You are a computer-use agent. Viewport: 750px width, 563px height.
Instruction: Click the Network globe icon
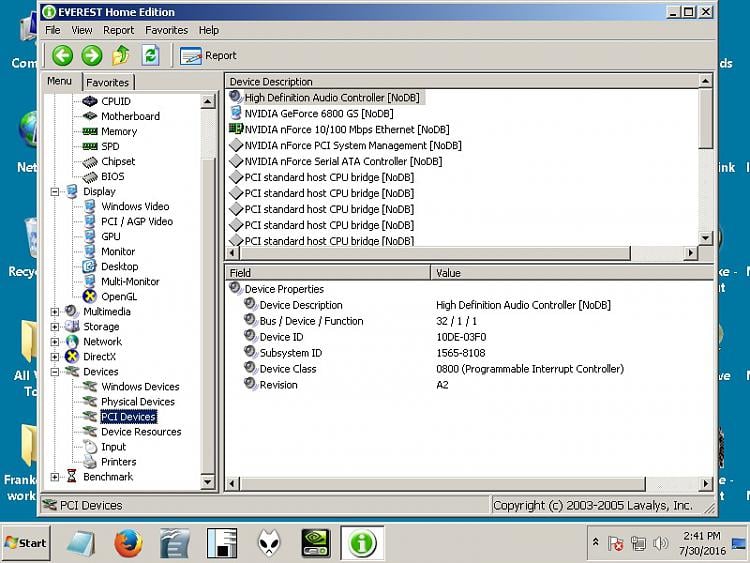coord(72,342)
